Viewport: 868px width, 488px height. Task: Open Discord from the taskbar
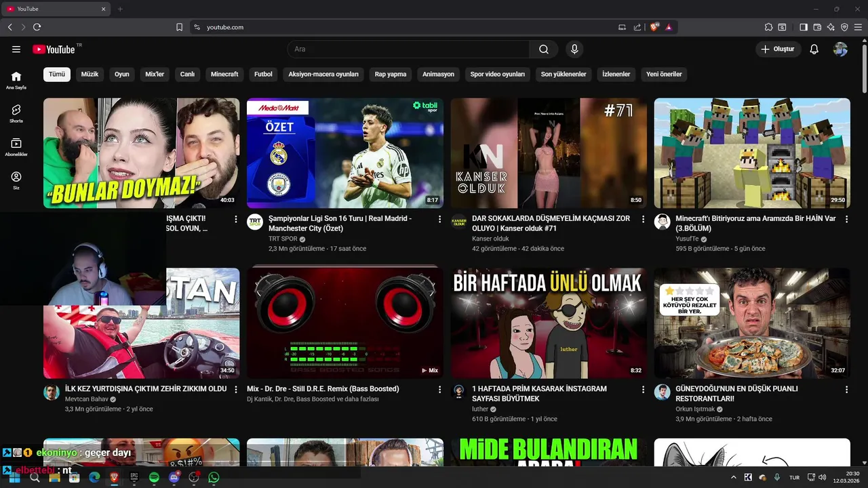click(x=174, y=477)
